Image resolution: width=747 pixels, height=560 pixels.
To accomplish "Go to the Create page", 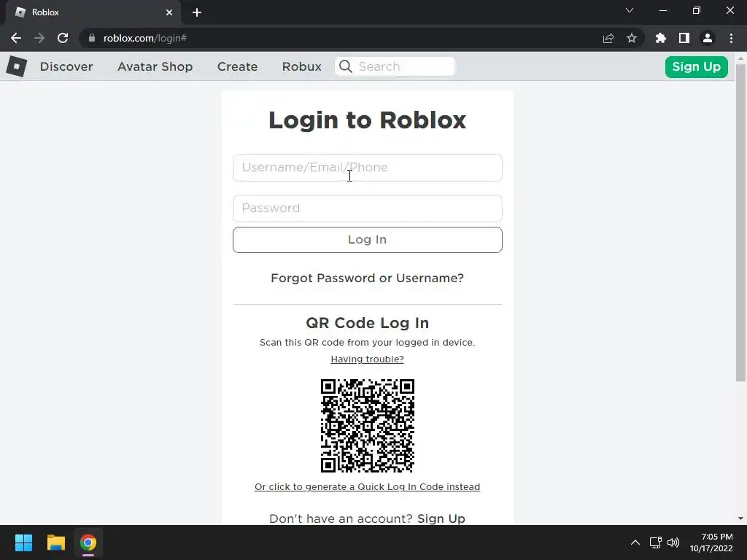I will 237,66.
